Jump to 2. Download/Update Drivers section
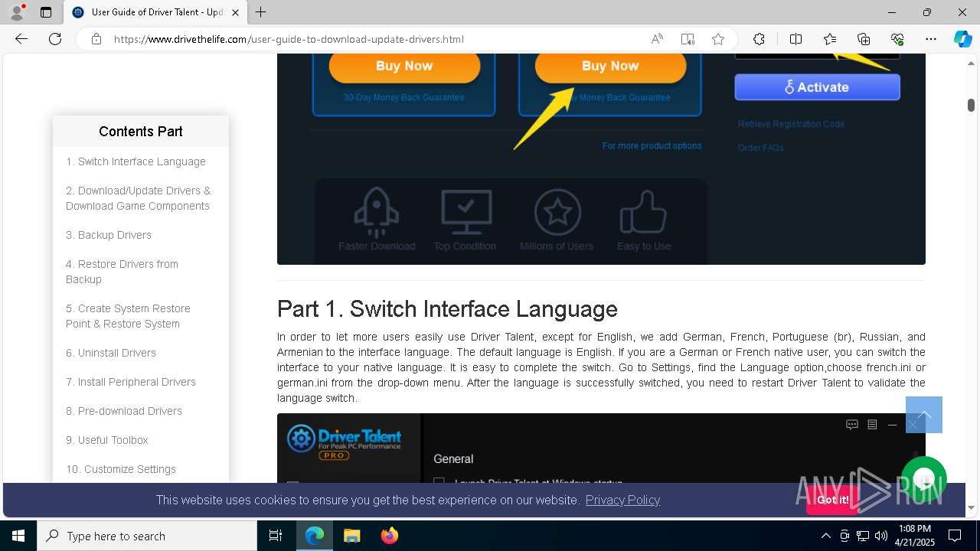980x551 pixels. [138, 198]
